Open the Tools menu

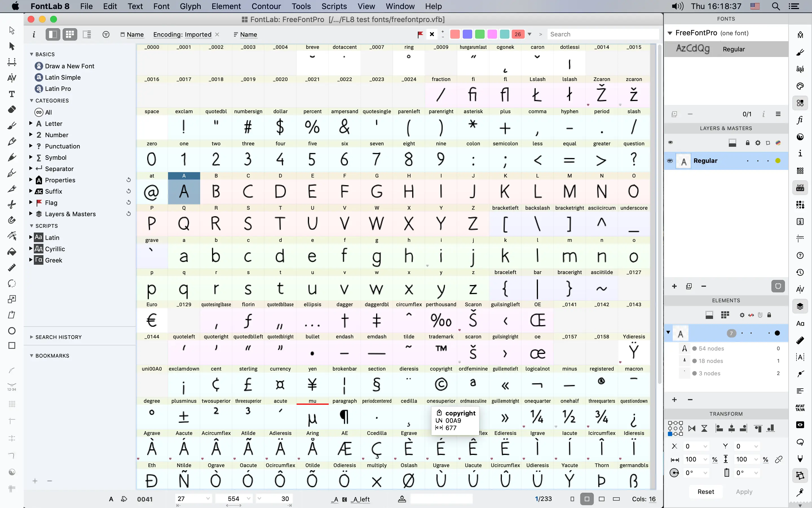301,6
